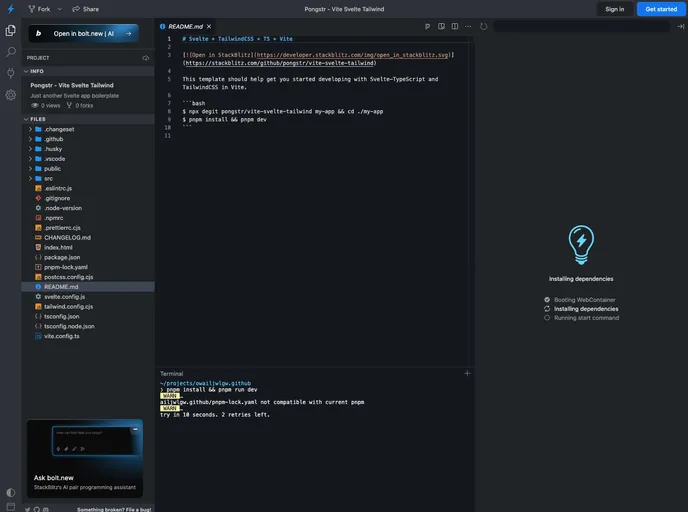Click the Terminal panel label

tap(171, 374)
